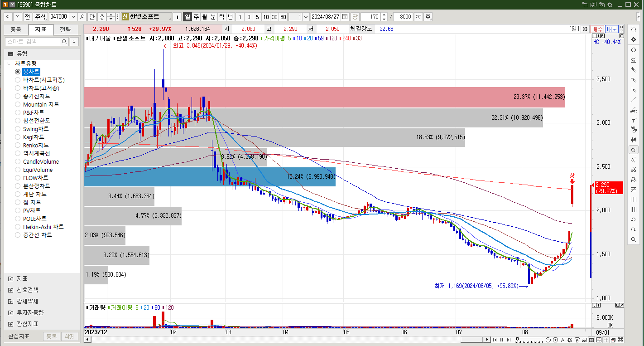Open the interval value dropdown showing 1

point(306,16)
